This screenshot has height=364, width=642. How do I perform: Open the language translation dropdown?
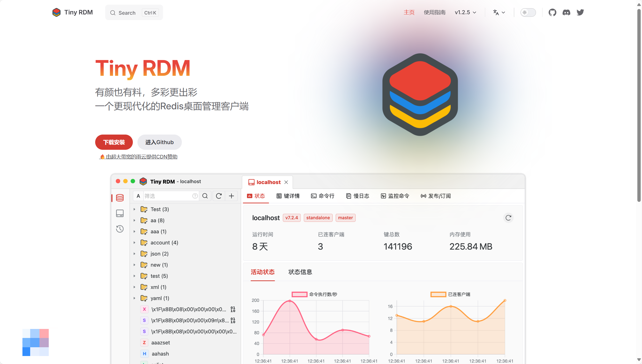[x=499, y=12]
